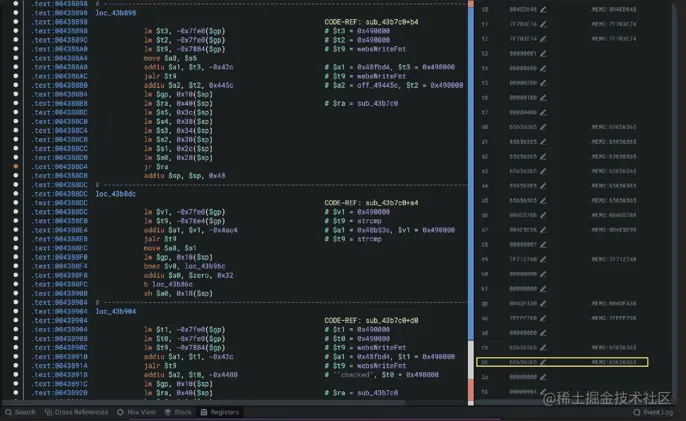Toggle breakpoint dot at .text:0043B8A0
The height and width of the screenshot is (421, 686).
coord(16,49)
